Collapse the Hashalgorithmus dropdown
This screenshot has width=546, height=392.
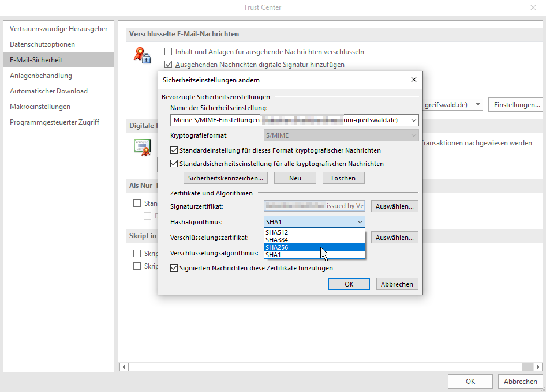pyautogui.click(x=360, y=222)
